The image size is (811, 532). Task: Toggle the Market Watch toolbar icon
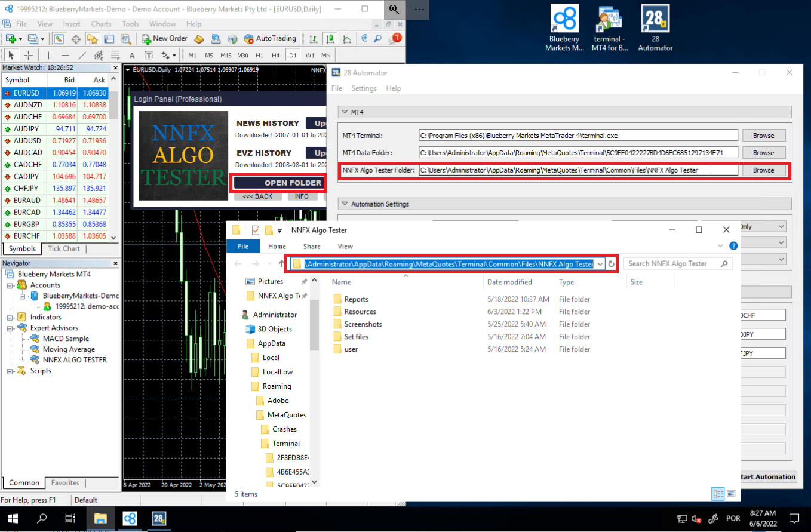click(x=59, y=39)
